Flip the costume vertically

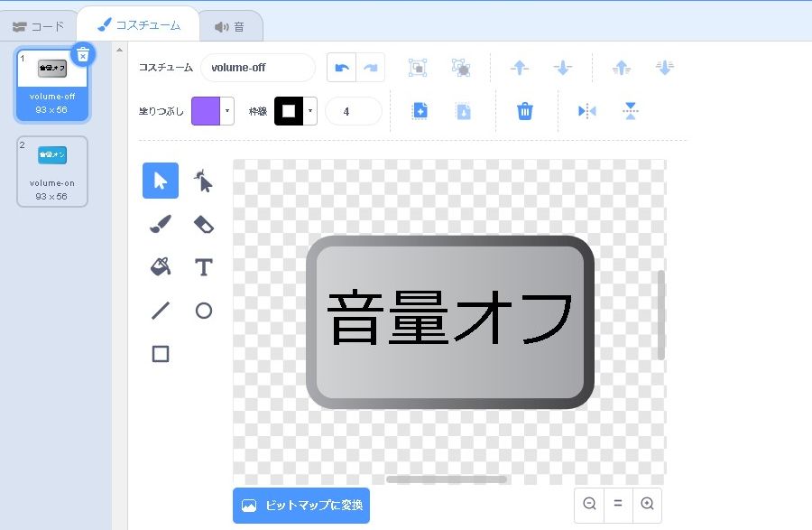point(631,111)
